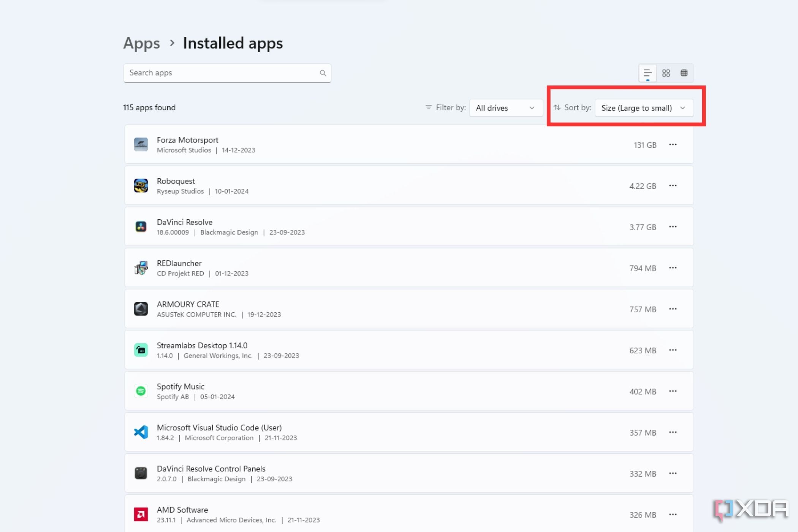
Task: Switch to table view layout
Action: 684,73
